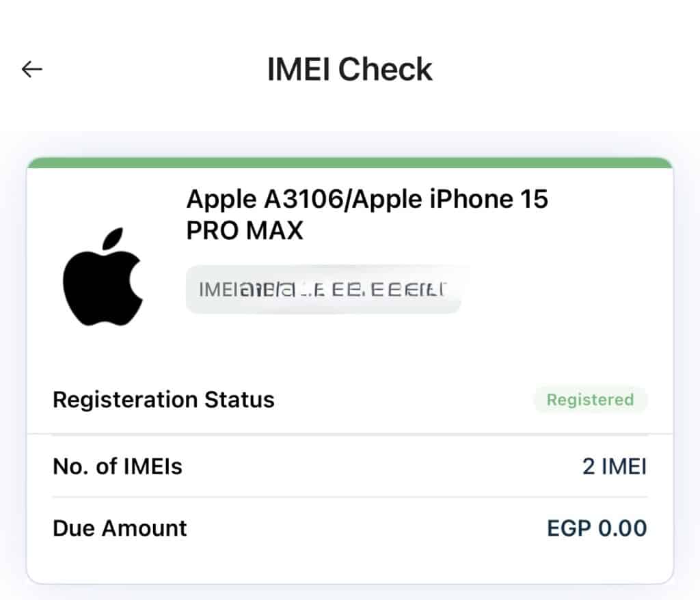
Task: Click the Due Amount label
Action: [120, 528]
